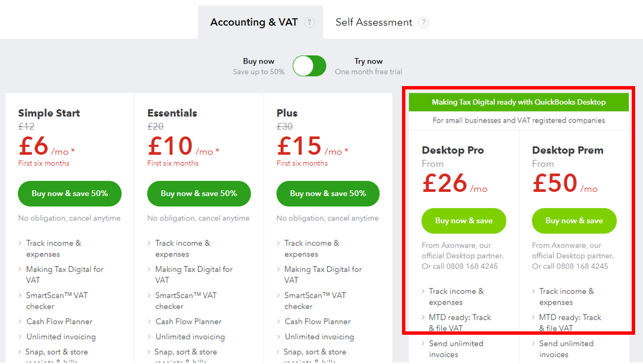Select the Try now one month free trial label

(368, 66)
